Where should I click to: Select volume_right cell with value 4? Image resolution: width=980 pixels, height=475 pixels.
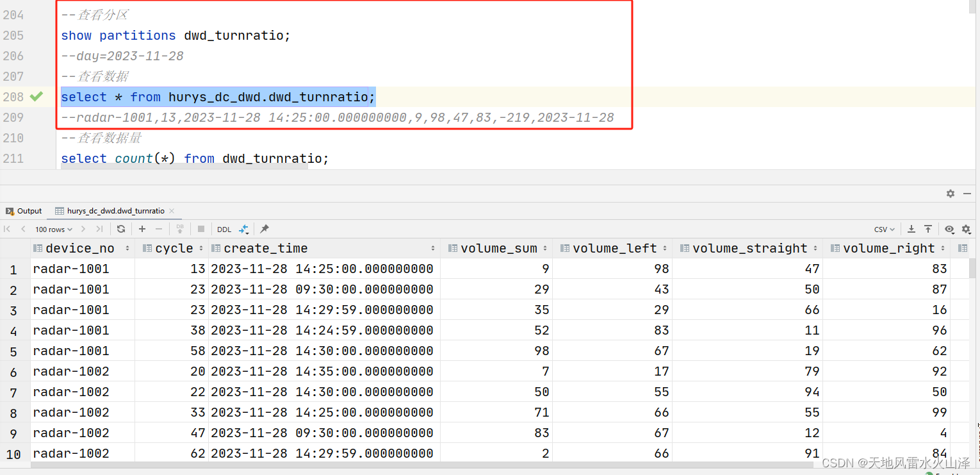pos(887,433)
